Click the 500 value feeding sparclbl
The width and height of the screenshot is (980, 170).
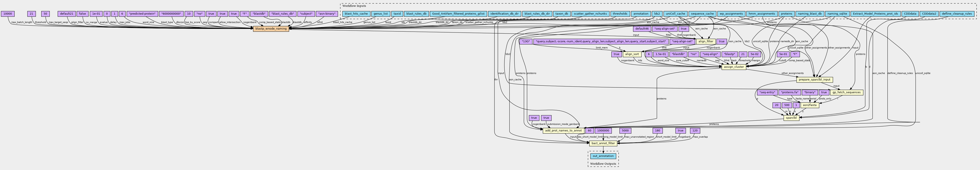pos(787,105)
